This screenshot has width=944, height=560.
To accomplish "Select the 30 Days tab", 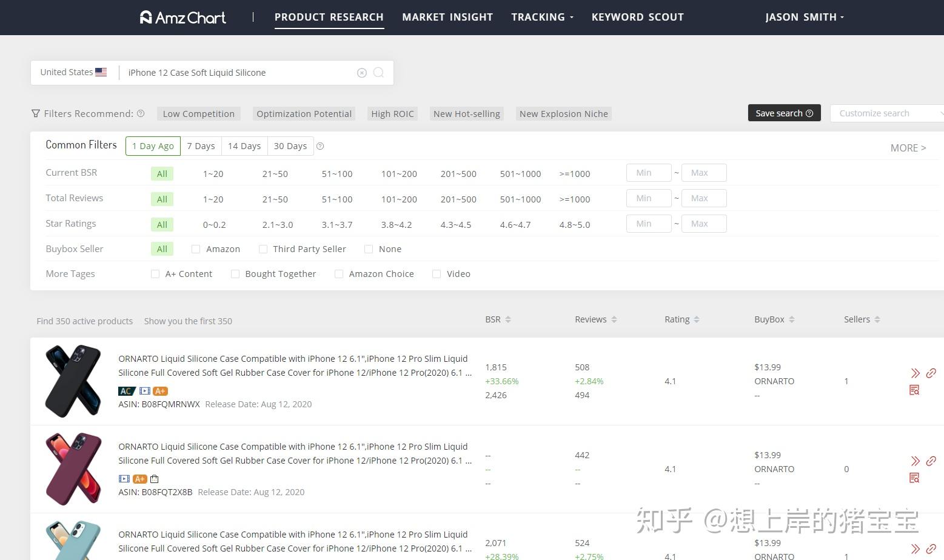I will click(290, 146).
